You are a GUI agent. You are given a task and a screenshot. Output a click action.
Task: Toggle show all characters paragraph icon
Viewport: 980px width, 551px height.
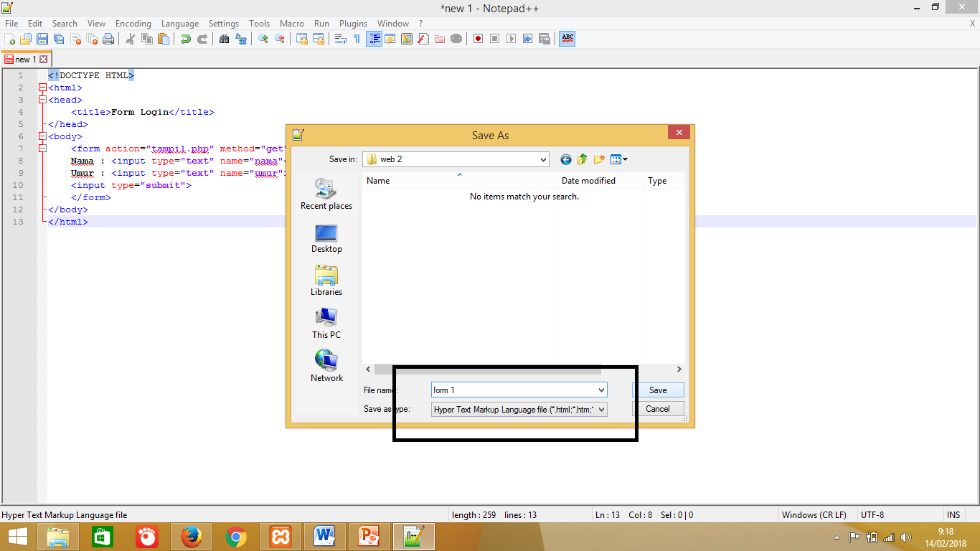tap(357, 39)
